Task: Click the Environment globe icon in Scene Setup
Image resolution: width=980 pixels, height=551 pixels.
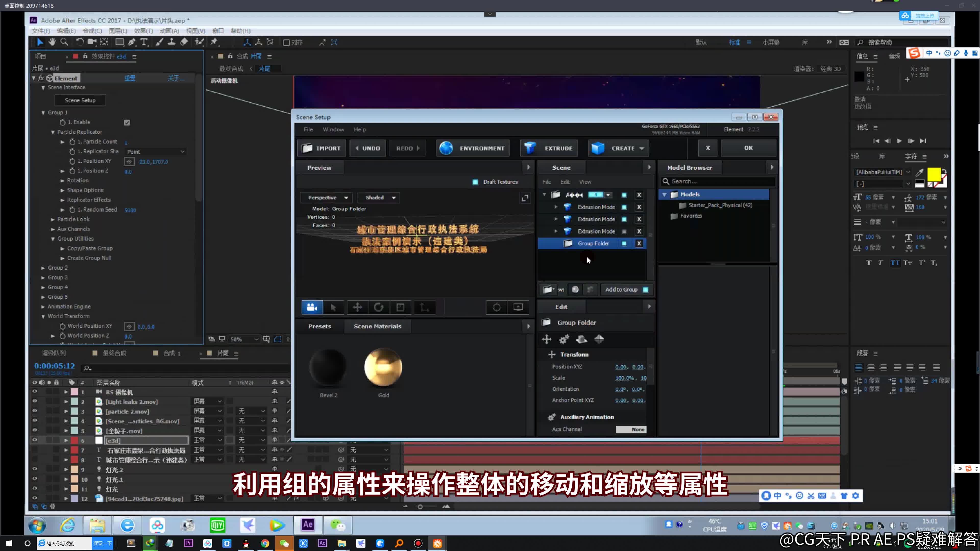Action: click(x=446, y=148)
